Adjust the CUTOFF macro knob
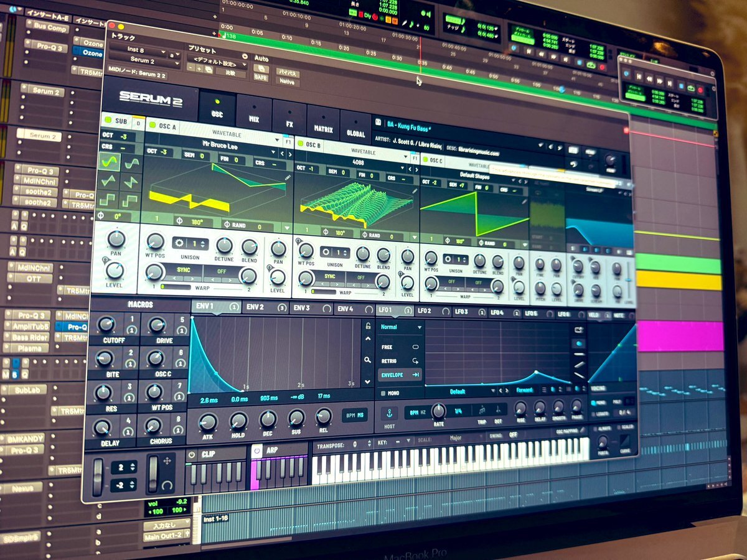 pyautogui.click(x=106, y=324)
